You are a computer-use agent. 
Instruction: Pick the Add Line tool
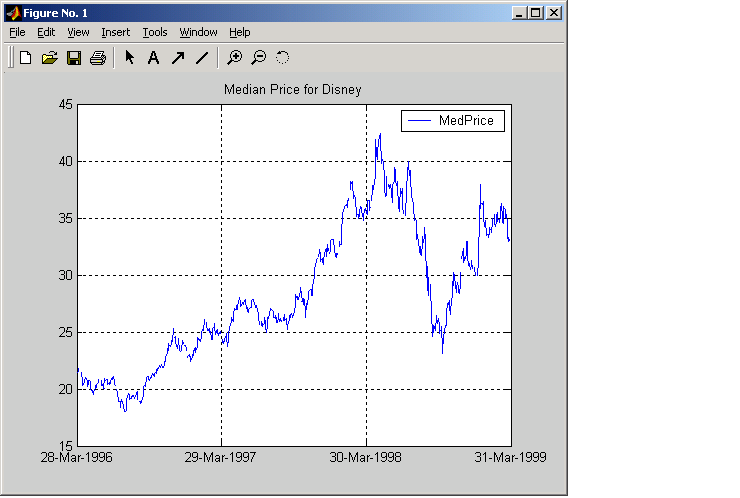pyautogui.click(x=202, y=58)
